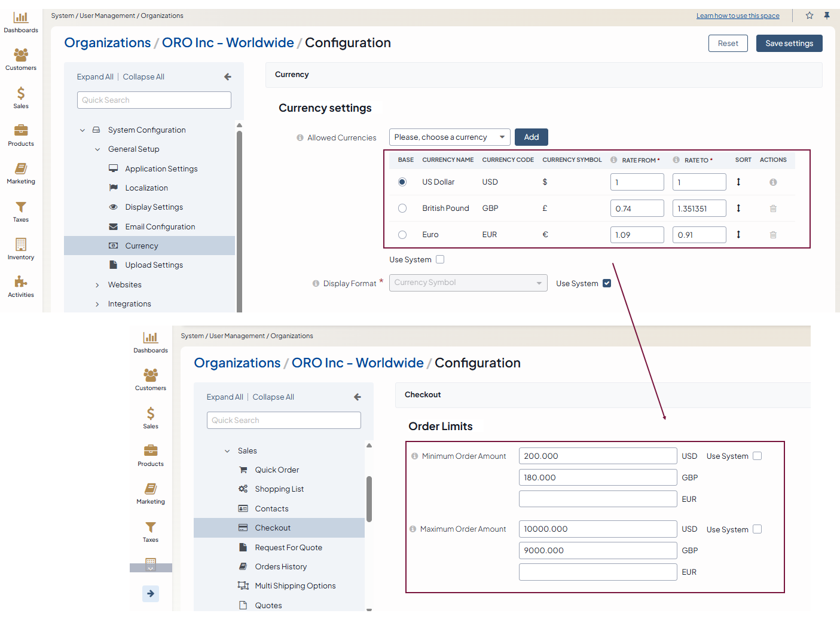The image size is (840, 644).
Task: Collapse the General Setup tree node
Action: [x=97, y=149]
